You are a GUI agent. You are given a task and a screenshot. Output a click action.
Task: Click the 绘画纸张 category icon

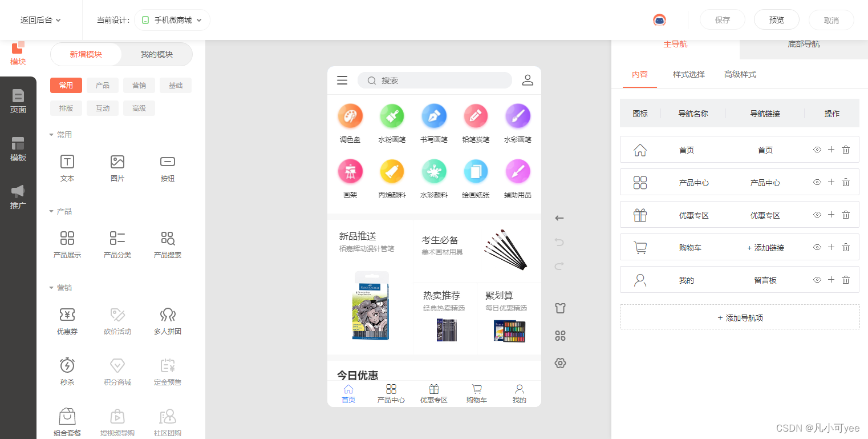[x=476, y=171]
